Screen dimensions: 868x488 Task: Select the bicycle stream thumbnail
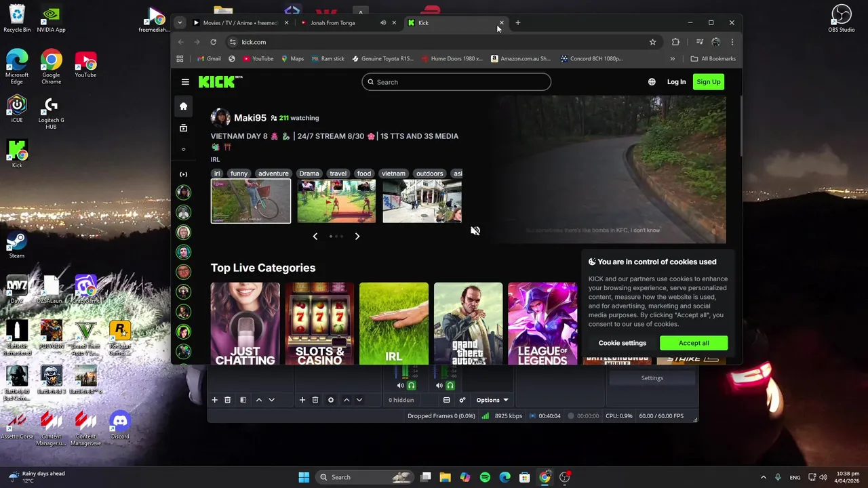pos(251,201)
